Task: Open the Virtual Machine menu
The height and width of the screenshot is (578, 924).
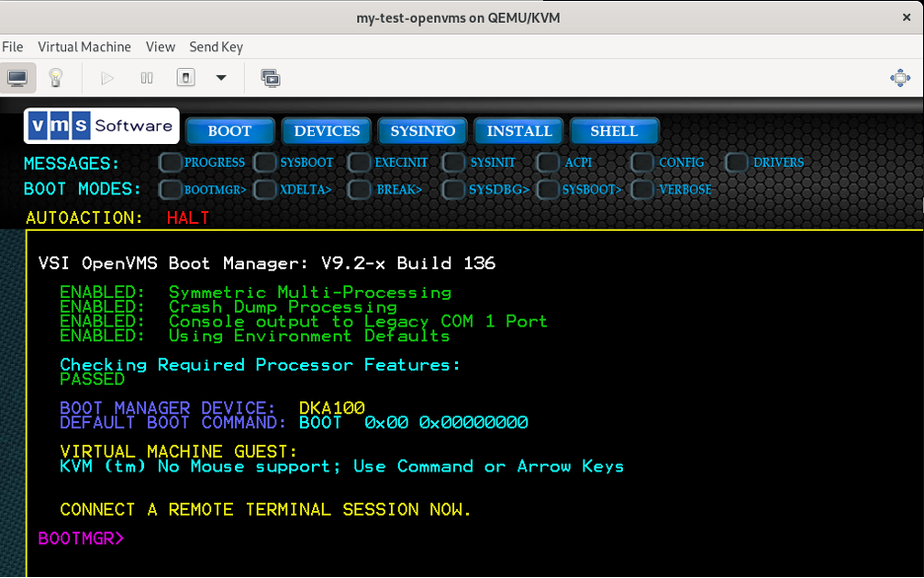Action: (x=84, y=46)
